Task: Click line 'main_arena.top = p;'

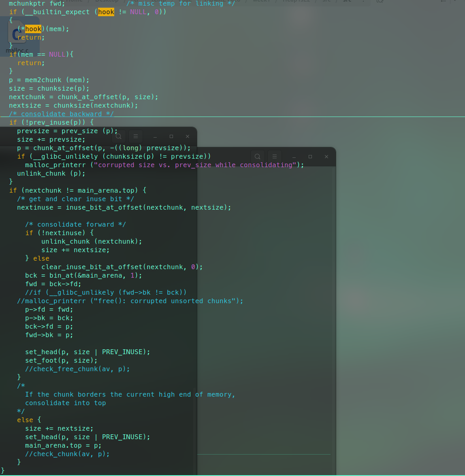Action: click(63, 446)
